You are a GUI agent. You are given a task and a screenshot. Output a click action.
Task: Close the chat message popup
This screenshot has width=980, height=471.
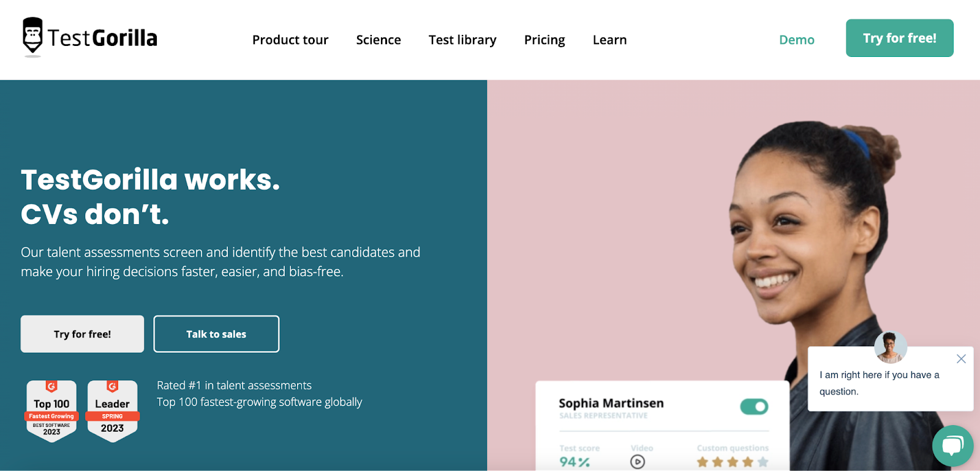click(961, 359)
